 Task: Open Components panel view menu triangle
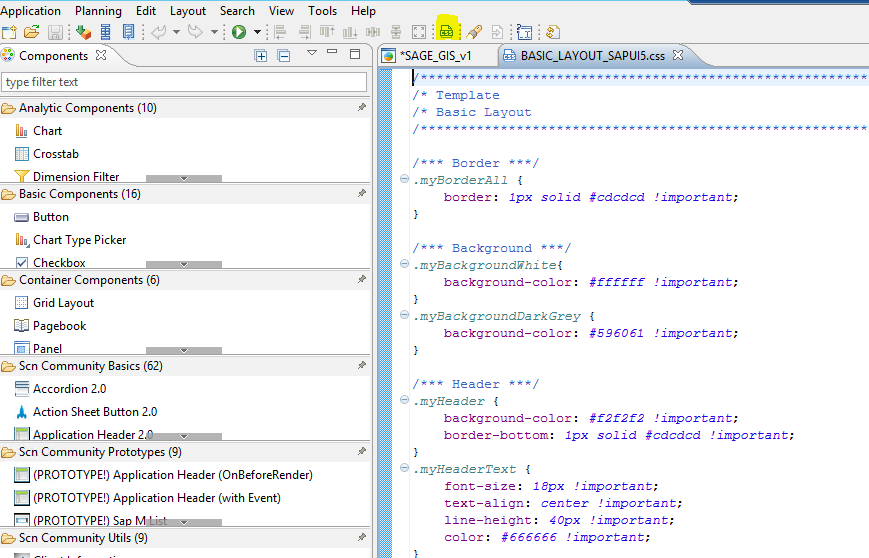(x=311, y=53)
